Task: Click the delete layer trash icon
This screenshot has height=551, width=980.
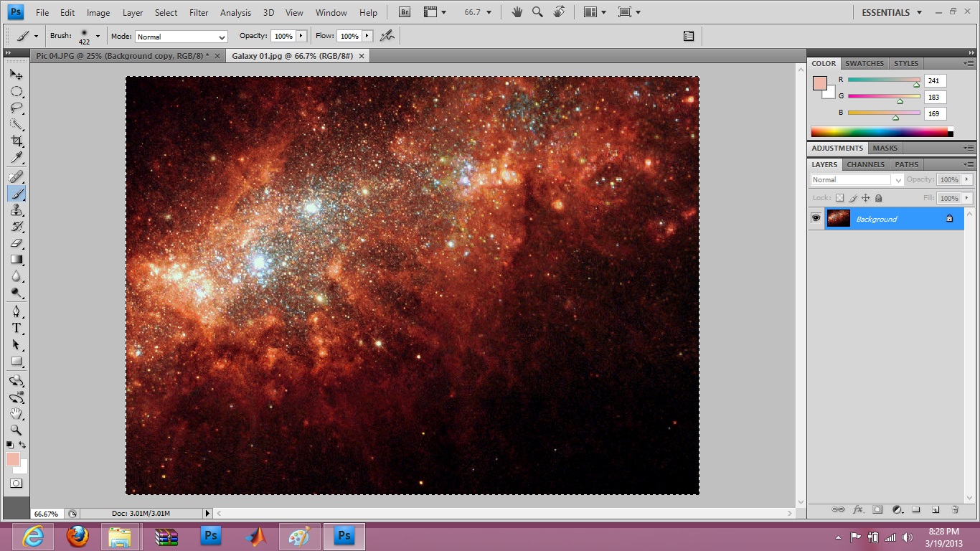Action: click(x=955, y=509)
